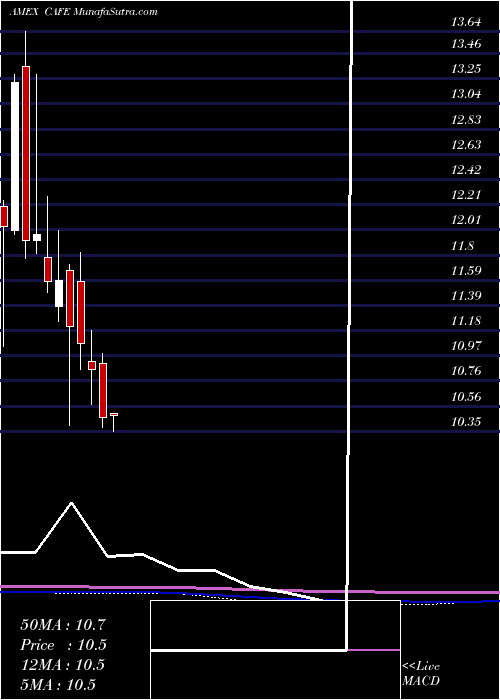
Task: Click the '5MA : 10.5' readout
Action: [58, 685]
